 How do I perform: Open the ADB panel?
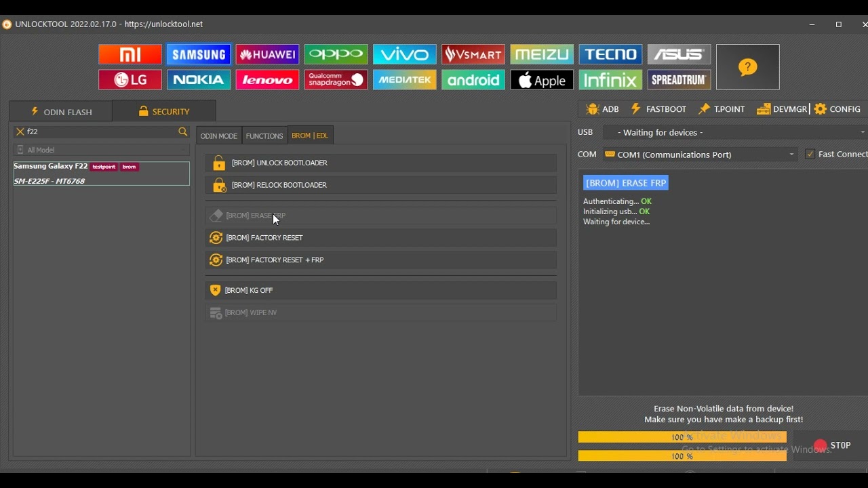click(x=603, y=109)
